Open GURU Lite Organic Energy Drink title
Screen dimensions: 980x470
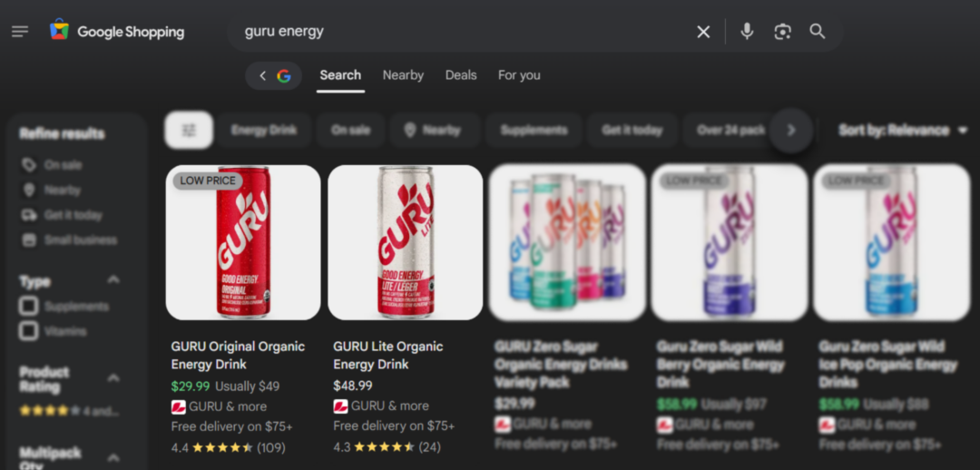[x=388, y=355]
